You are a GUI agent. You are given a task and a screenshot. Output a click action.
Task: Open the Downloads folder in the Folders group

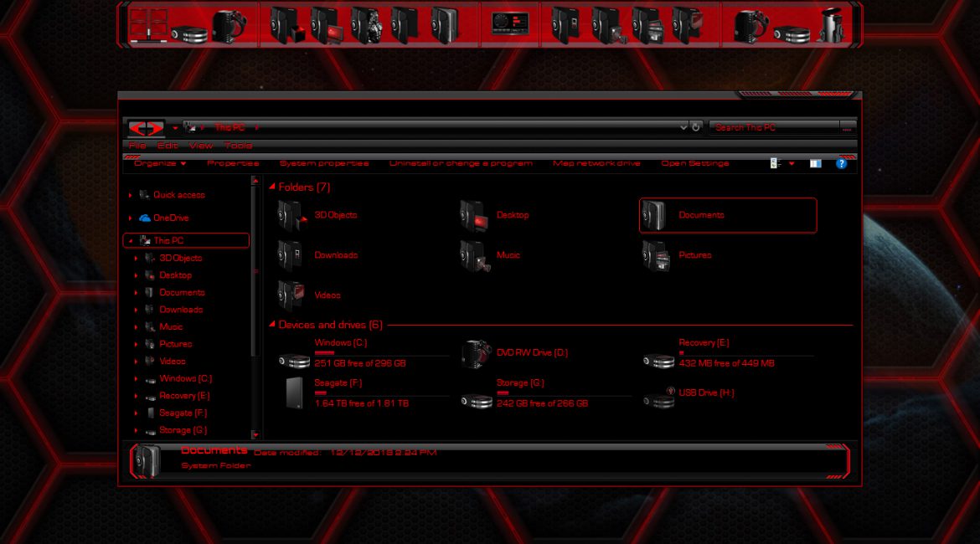[x=317, y=255]
